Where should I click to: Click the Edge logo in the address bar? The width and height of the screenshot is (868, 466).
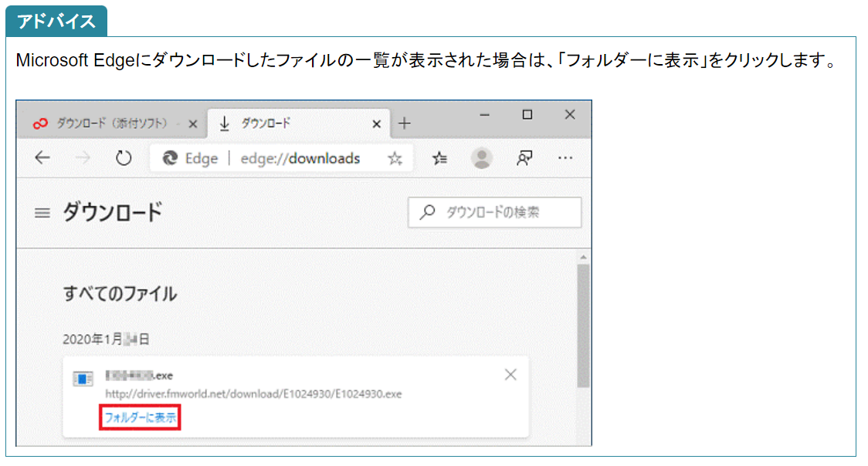point(171,158)
